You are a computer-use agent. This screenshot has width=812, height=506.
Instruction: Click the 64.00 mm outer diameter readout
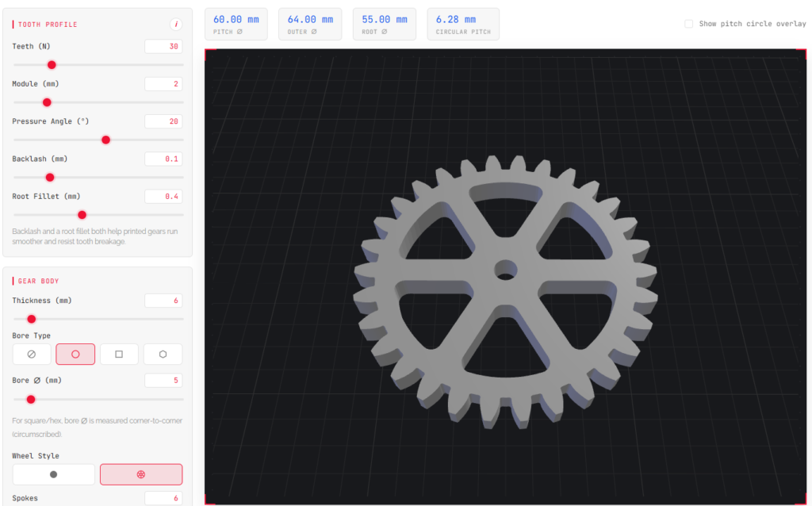[310, 25]
